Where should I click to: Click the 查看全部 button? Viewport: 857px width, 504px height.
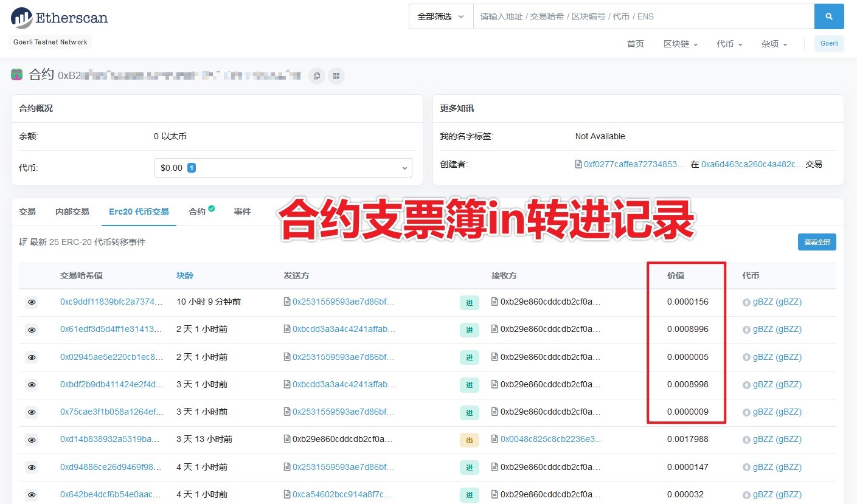816,242
